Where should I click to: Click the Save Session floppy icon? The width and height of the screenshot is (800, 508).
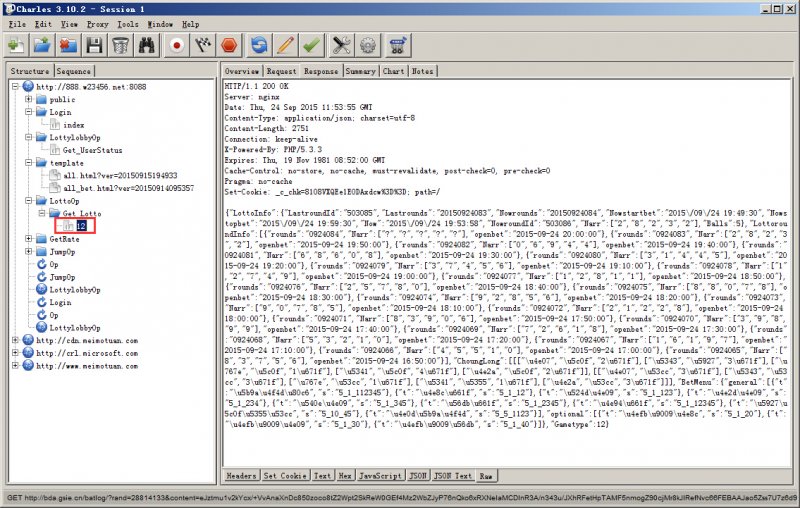[x=94, y=45]
